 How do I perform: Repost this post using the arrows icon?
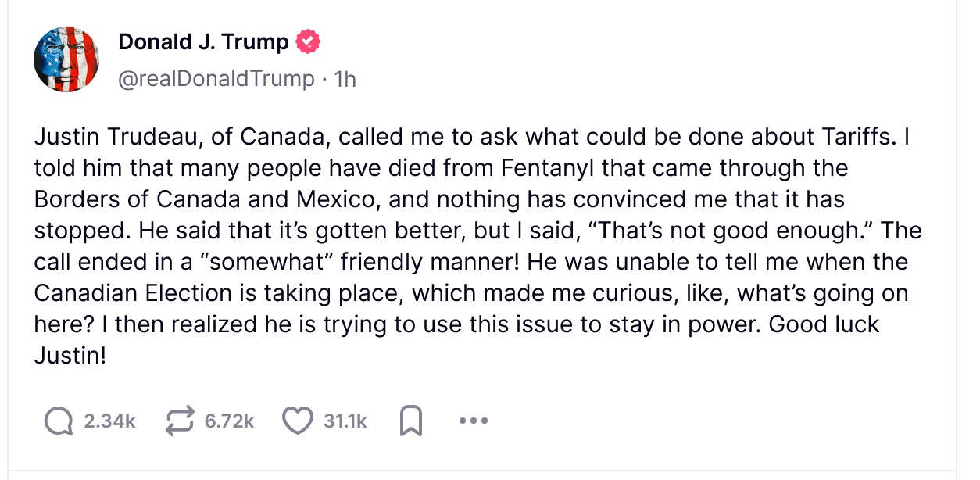tap(180, 421)
